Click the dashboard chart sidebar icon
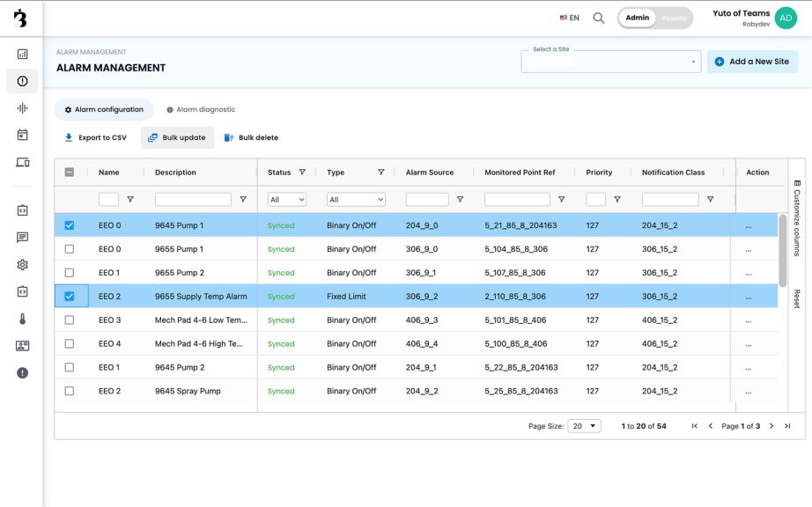This screenshot has height=507, width=812. [22, 54]
